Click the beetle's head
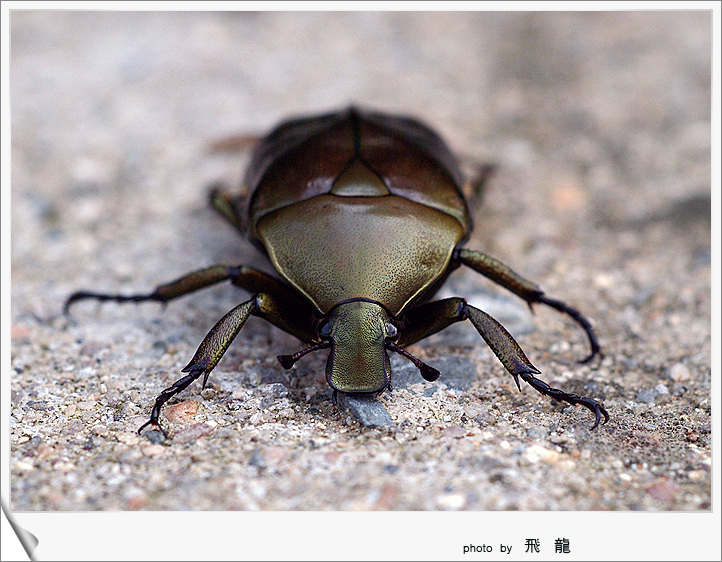 [358, 348]
